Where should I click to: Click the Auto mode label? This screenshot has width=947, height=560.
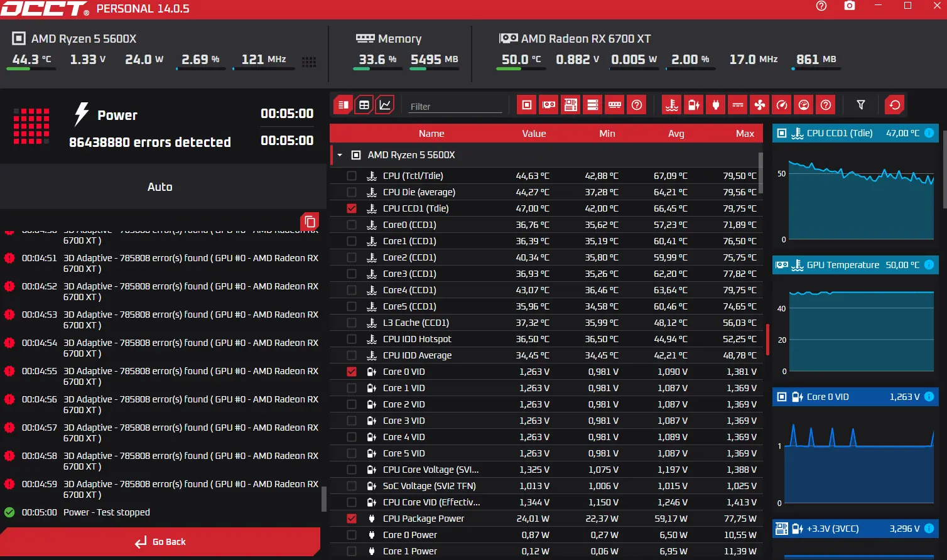coord(160,187)
